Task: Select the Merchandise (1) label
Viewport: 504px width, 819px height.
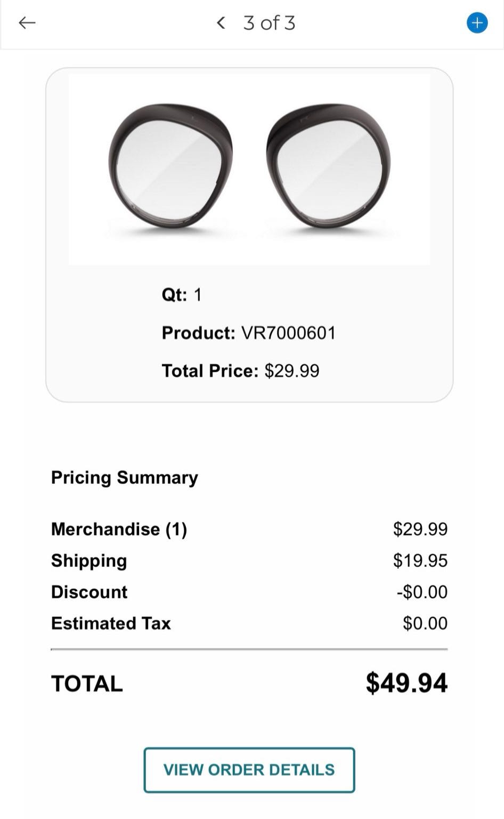Action: (119, 529)
